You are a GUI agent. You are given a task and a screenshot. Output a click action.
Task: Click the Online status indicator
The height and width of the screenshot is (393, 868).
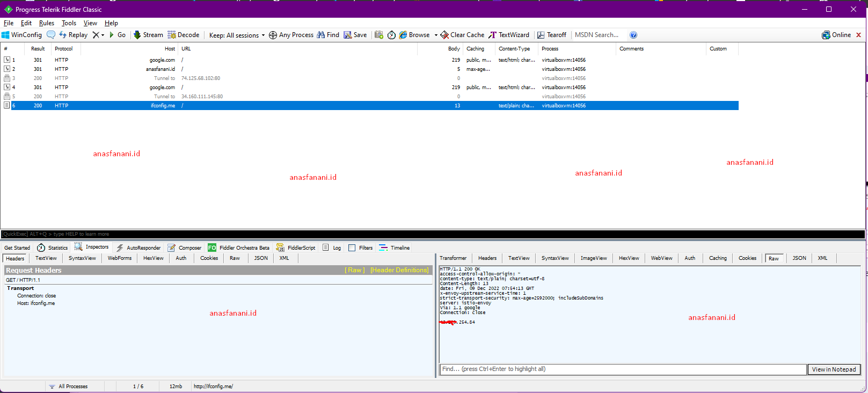[836, 35]
